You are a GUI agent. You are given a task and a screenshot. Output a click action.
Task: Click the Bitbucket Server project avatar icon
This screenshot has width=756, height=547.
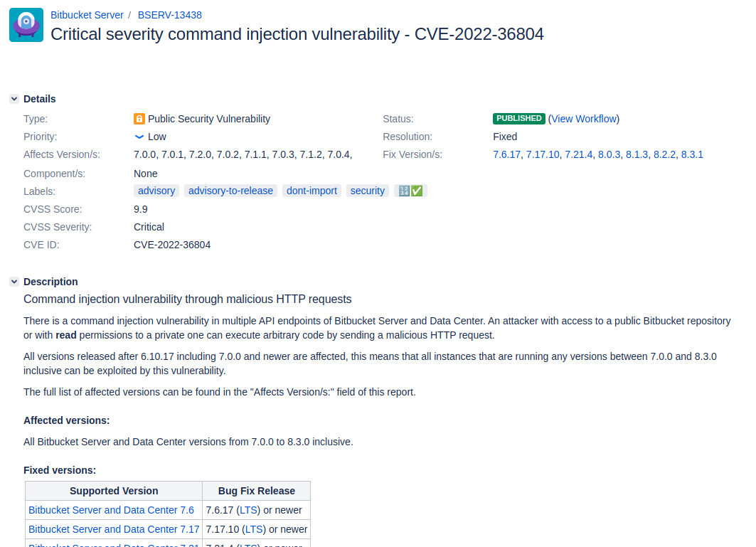[x=26, y=25]
